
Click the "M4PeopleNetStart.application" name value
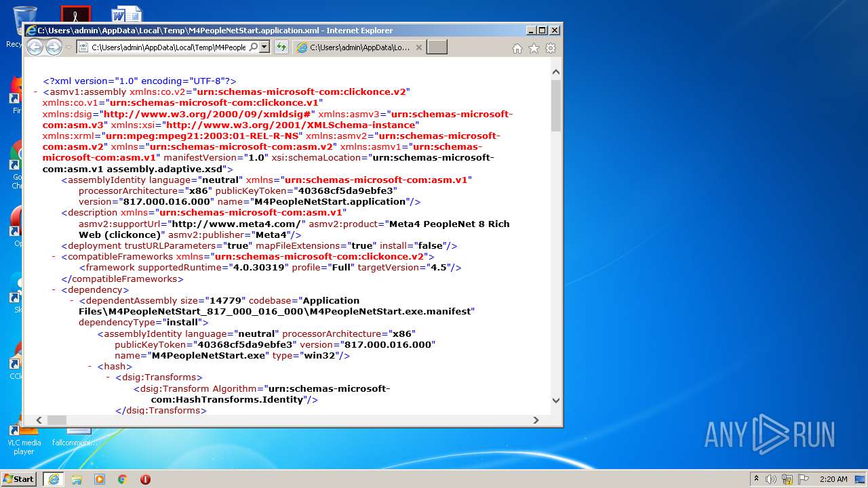(x=330, y=201)
